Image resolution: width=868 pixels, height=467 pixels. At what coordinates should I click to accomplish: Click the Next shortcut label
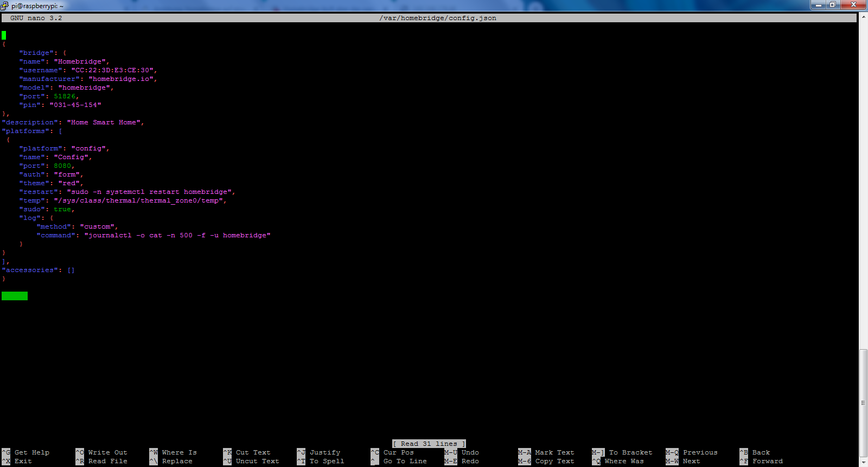tap(692, 461)
